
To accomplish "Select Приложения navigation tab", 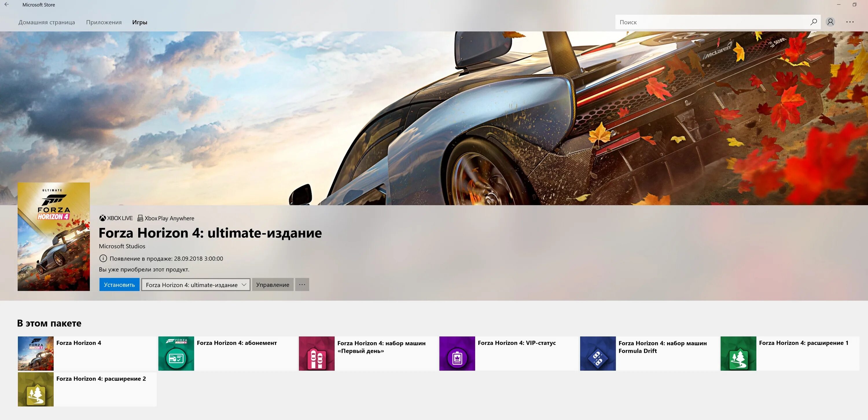I will [104, 22].
